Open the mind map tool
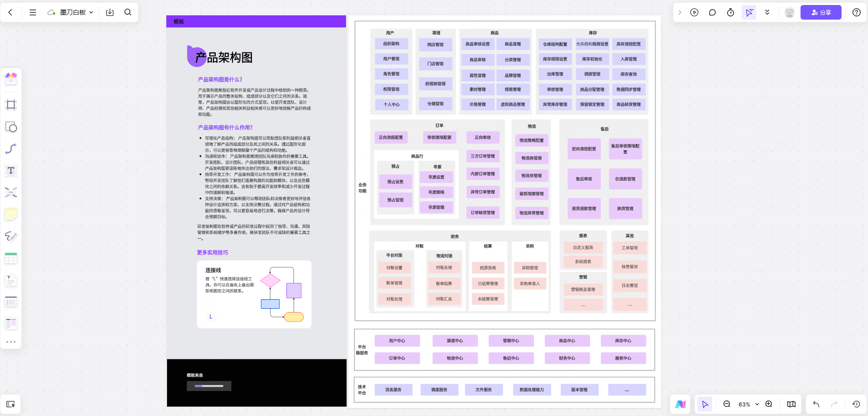The image size is (868, 416). point(11,192)
